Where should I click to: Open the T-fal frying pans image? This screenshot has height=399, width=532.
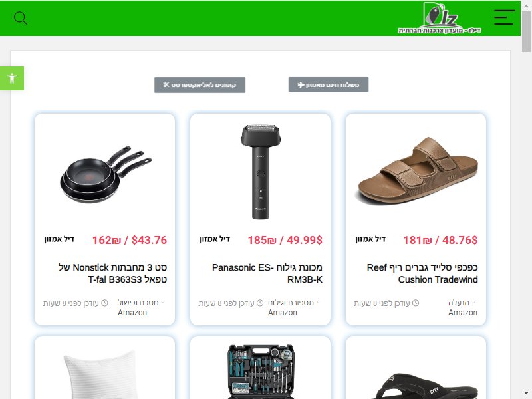pyautogui.click(x=106, y=175)
